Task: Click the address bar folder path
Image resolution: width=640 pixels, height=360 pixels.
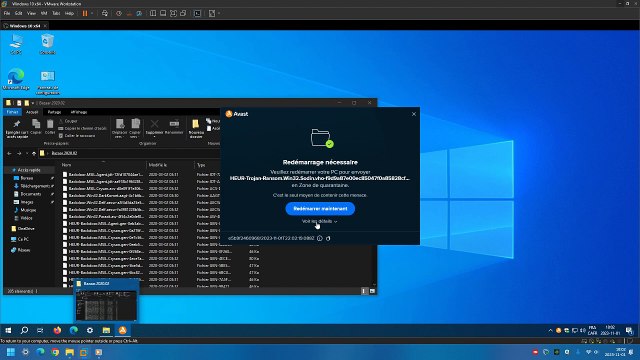Action: [x=64, y=153]
